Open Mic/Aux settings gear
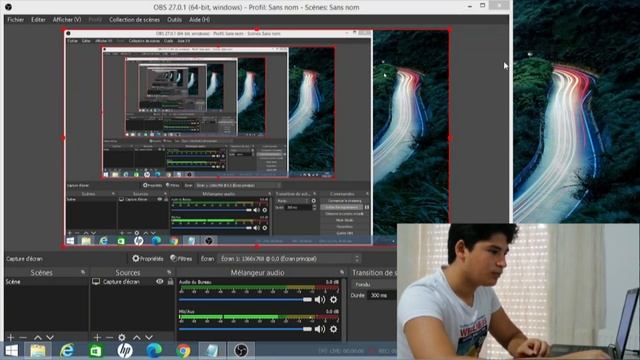Viewport: 640px width, 360px height. tap(333, 329)
